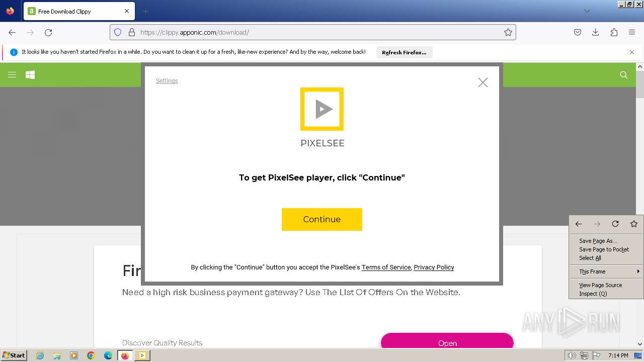Screen dimensions: 644x362
Task: Open the Settings link in PixelSee dialog
Action: [x=167, y=81]
